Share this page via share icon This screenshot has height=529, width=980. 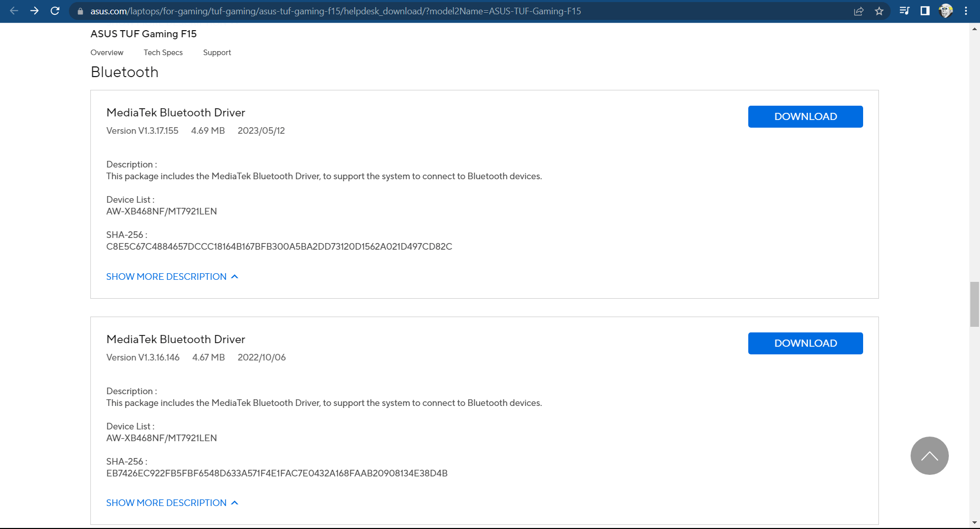tap(859, 11)
